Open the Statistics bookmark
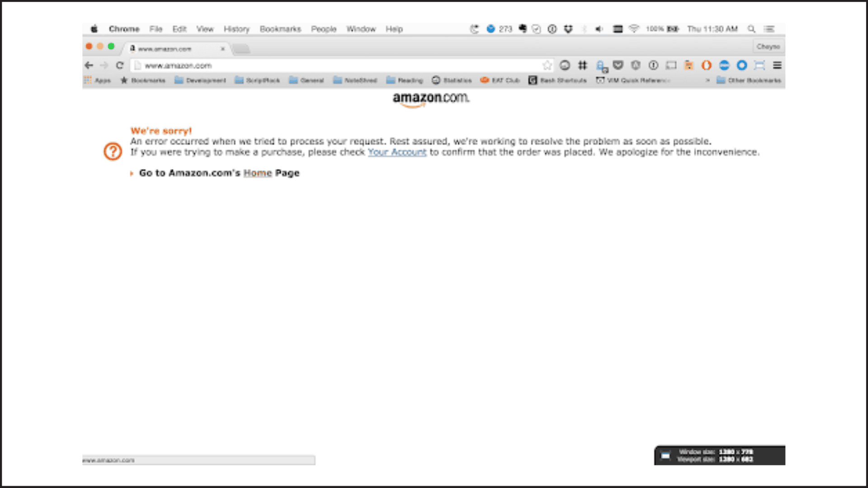The image size is (868, 488). pyautogui.click(x=452, y=80)
